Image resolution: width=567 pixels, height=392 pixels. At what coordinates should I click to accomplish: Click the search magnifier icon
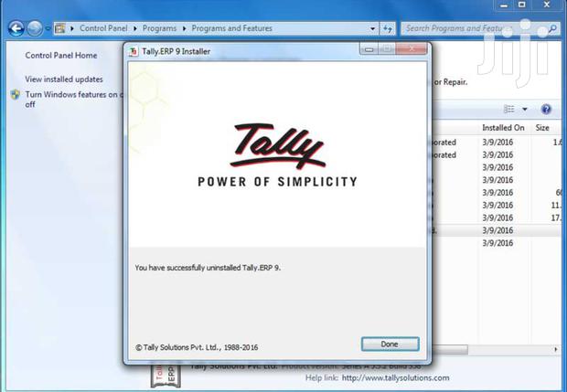552,28
